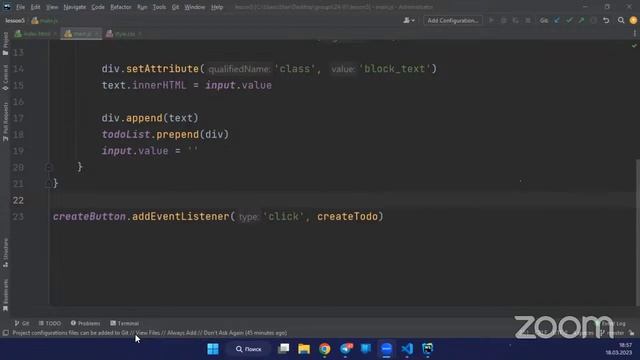
Task: Collapse the code fold marker on line 21
Action: pos(49,184)
